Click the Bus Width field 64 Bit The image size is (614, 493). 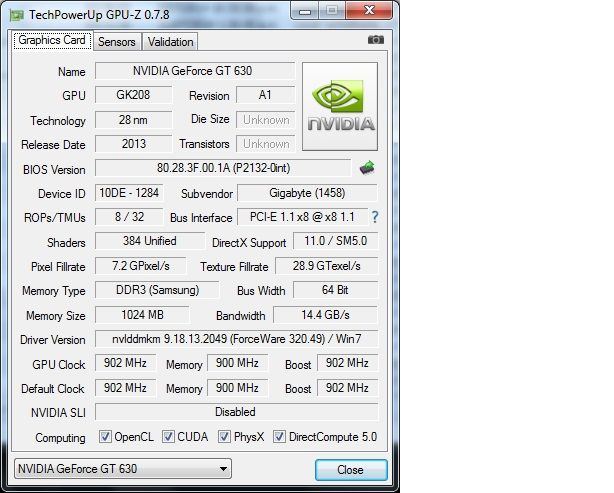tap(336, 290)
